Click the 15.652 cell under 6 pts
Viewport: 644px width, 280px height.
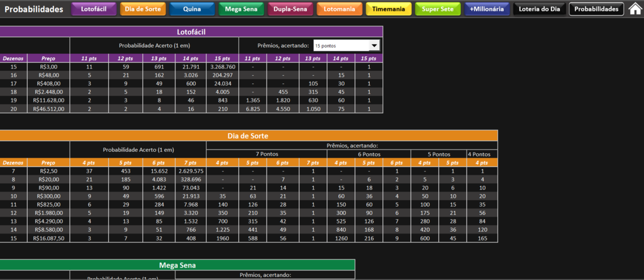159,171
